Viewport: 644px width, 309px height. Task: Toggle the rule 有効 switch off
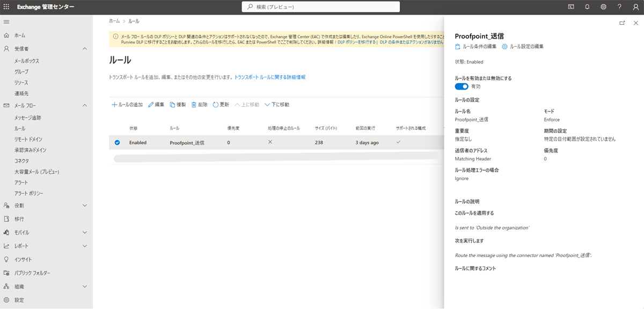[x=462, y=86]
